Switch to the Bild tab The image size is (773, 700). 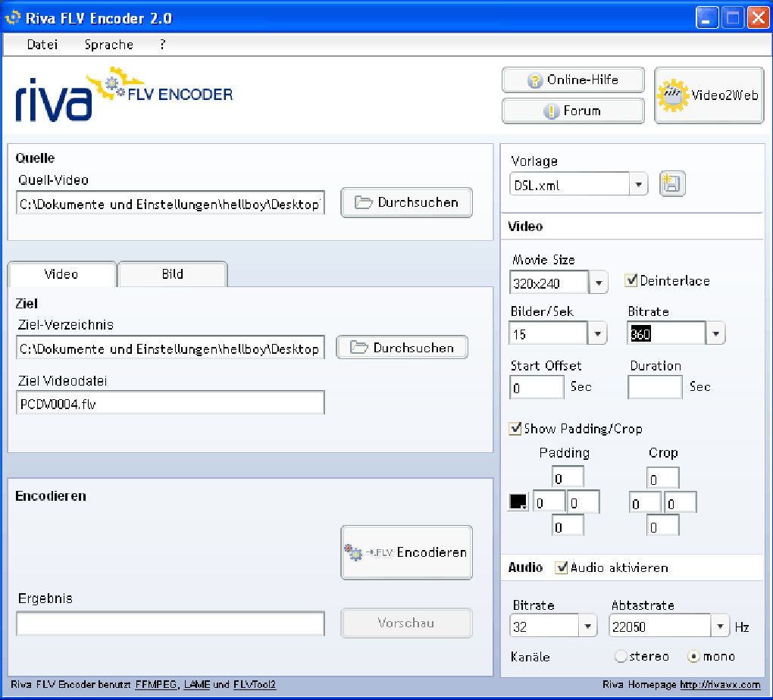click(173, 274)
